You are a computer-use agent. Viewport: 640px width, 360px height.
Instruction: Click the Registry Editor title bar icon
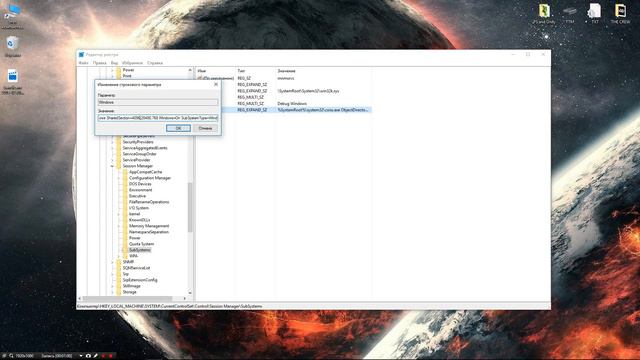coord(81,54)
